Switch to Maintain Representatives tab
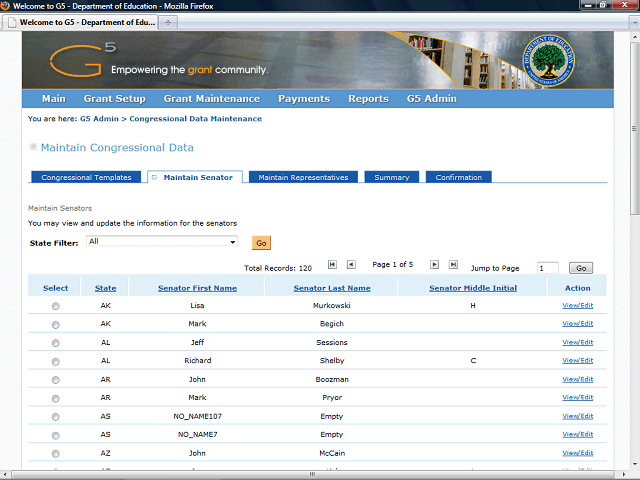Image resolution: width=640 pixels, height=480 pixels. click(303, 177)
